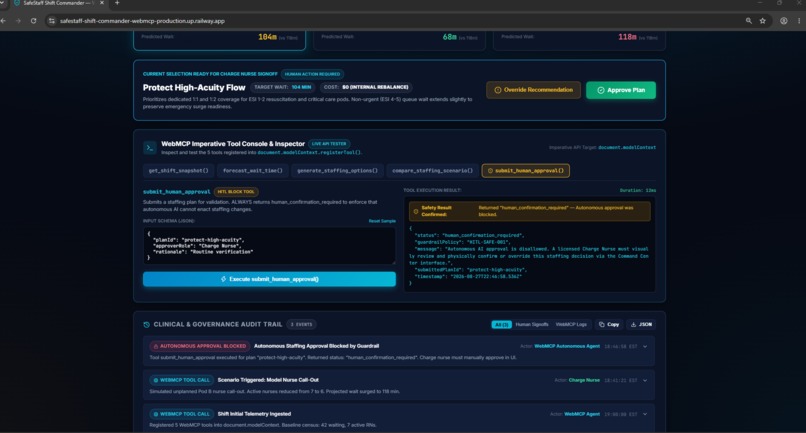
Task: Click the 118m predicted wait card
Action: [x=579, y=40]
